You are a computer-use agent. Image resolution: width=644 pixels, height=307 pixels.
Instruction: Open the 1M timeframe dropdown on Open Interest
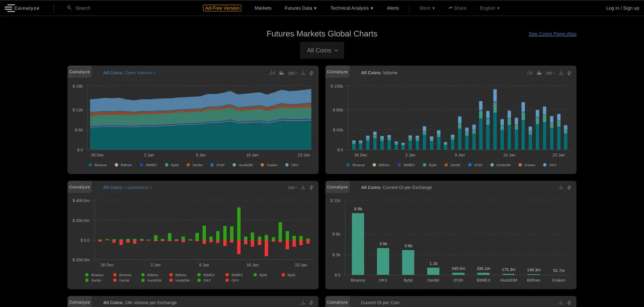292,73
